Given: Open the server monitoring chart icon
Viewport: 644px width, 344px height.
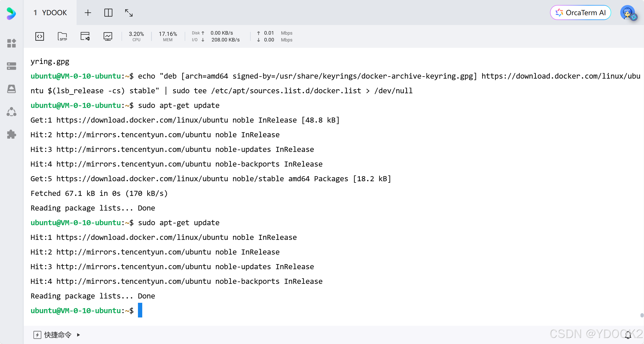Looking at the screenshot, I should 108,36.
